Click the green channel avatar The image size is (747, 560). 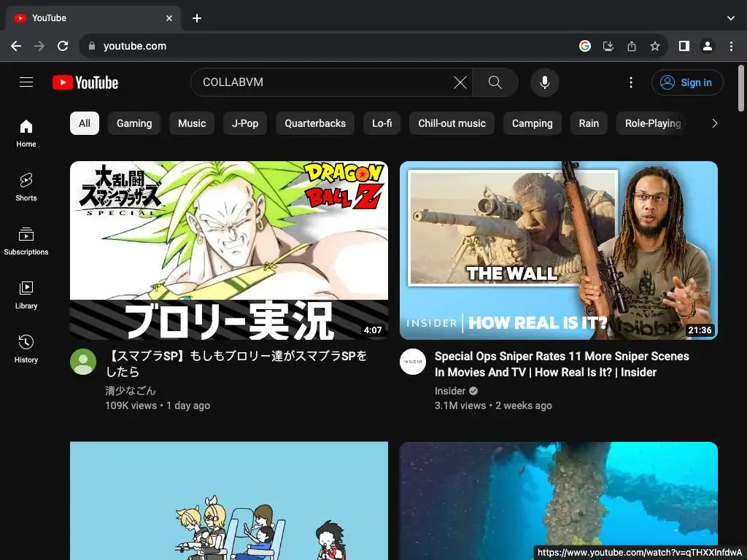tap(83, 362)
